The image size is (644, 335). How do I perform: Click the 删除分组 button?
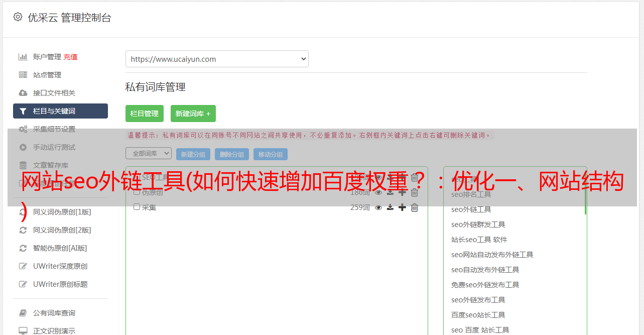pos(232,154)
